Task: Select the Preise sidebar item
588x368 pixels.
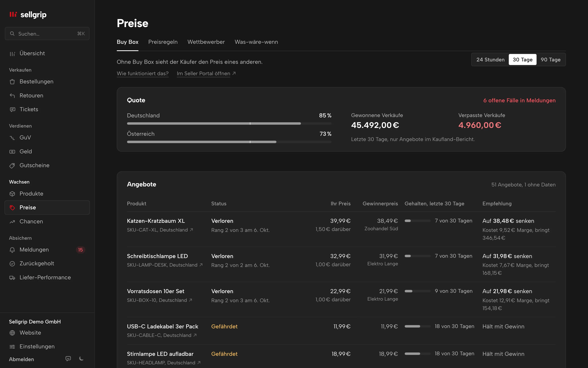Action: coord(47,207)
